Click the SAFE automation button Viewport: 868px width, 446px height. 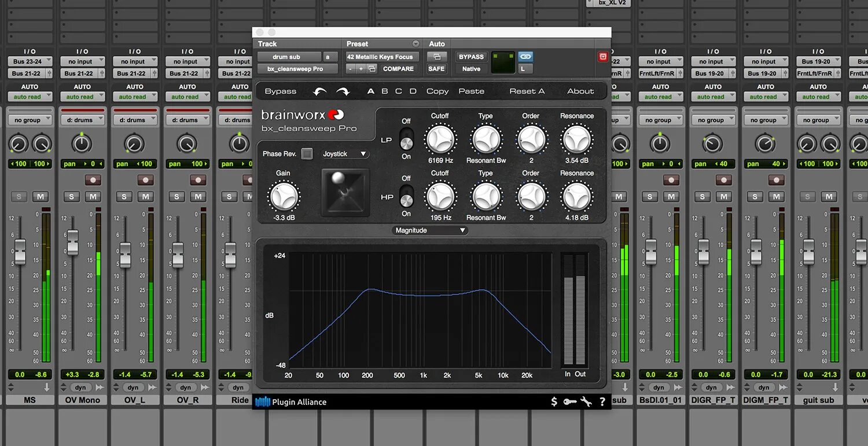coord(436,69)
